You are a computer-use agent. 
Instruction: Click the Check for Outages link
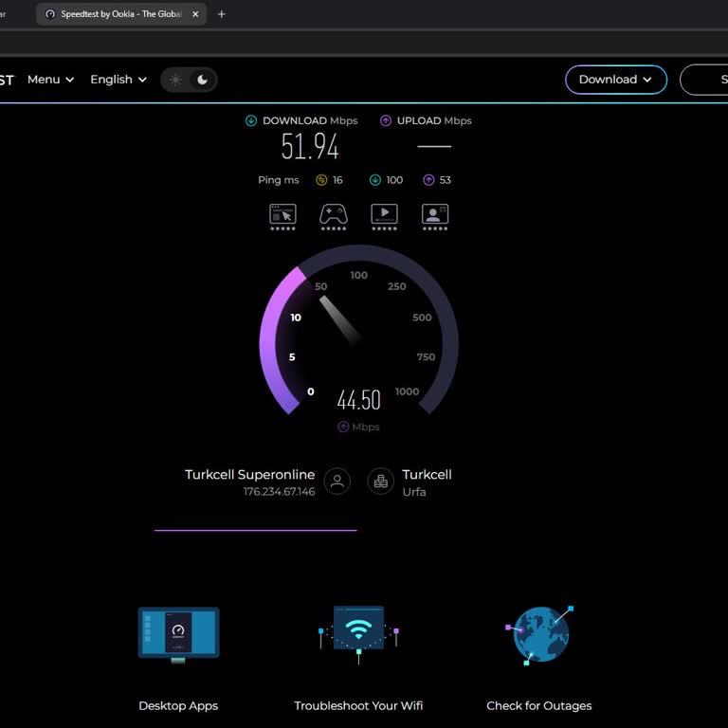tap(539, 705)
